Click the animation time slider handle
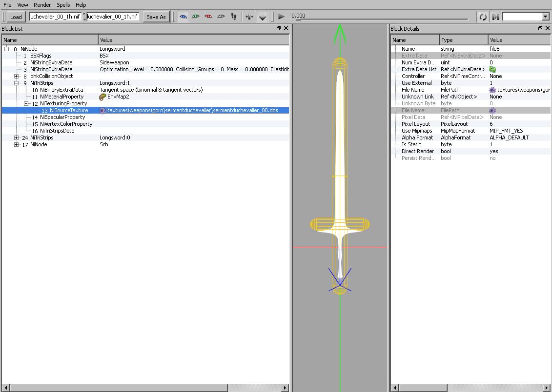This screenshot has width=552, height=392. click(x=299, y=19)
